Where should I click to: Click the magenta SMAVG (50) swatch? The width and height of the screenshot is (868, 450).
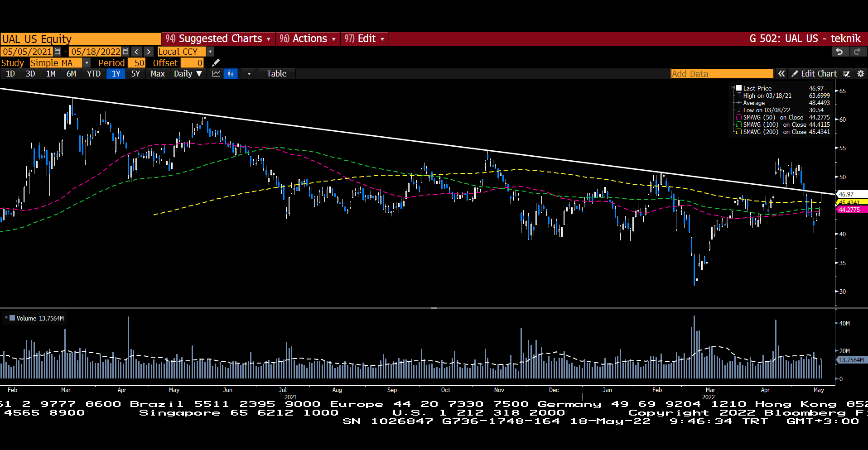[x=739, y=117]
